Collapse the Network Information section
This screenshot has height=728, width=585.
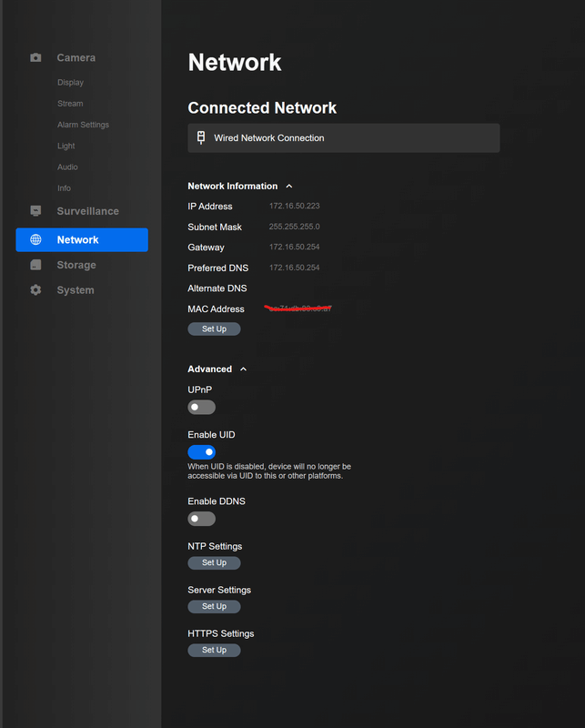coord(289,187)
